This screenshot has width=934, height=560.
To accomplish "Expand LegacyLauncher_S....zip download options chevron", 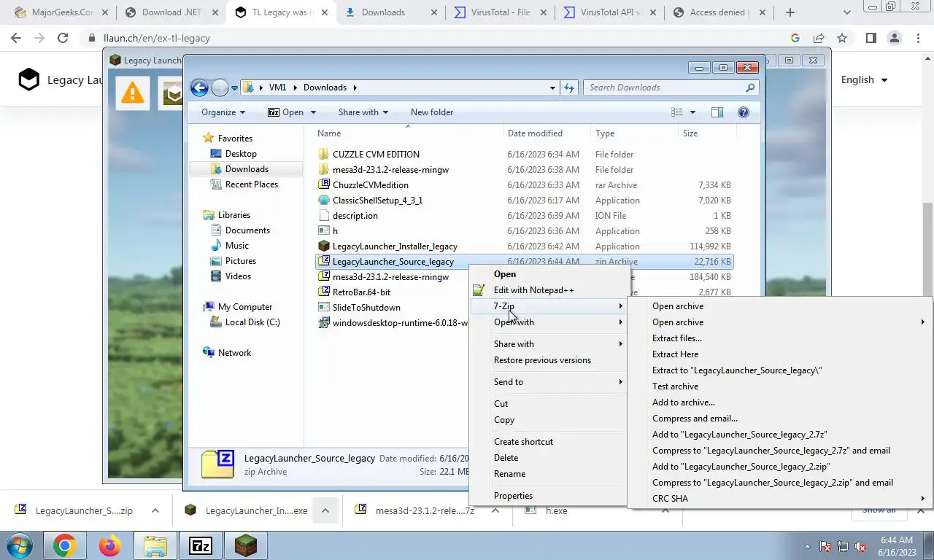I will (x=155, y=510).
